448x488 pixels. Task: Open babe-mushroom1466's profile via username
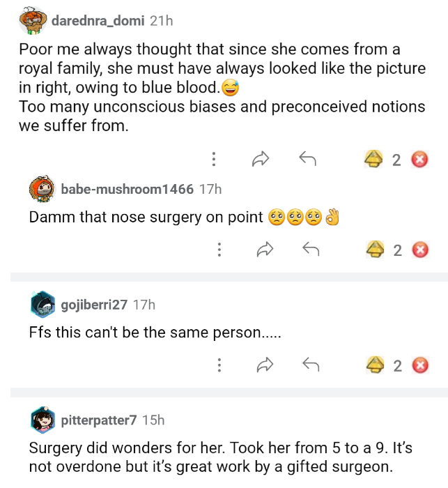pos(127,189)
